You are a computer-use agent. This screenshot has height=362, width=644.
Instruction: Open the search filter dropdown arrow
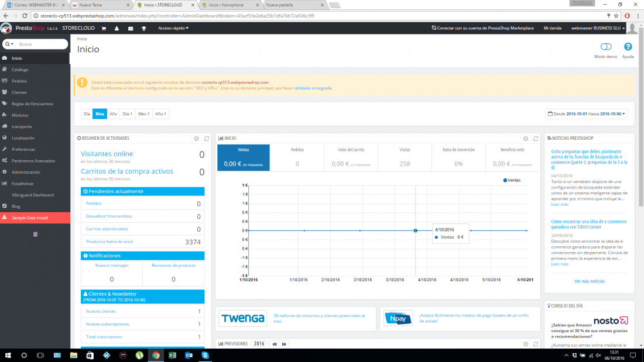pos(9,44)
